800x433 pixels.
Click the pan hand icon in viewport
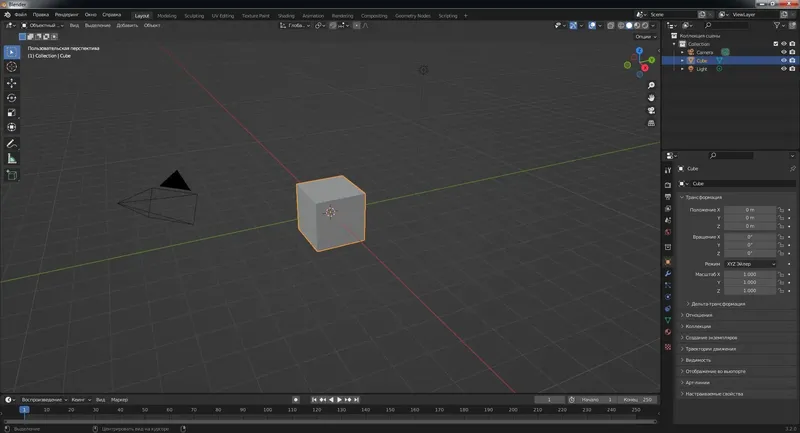(x=651, y=97)
